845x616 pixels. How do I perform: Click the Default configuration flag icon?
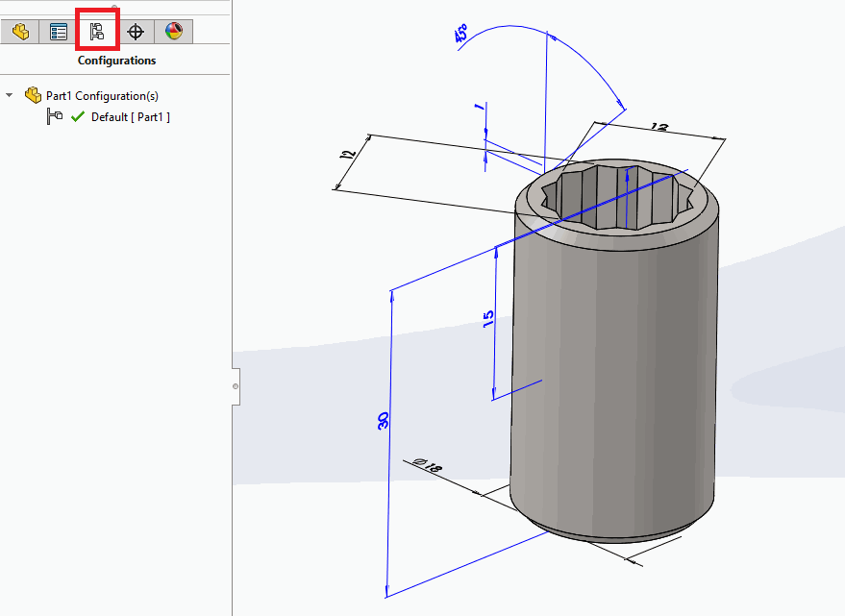(x=55, y=117)
